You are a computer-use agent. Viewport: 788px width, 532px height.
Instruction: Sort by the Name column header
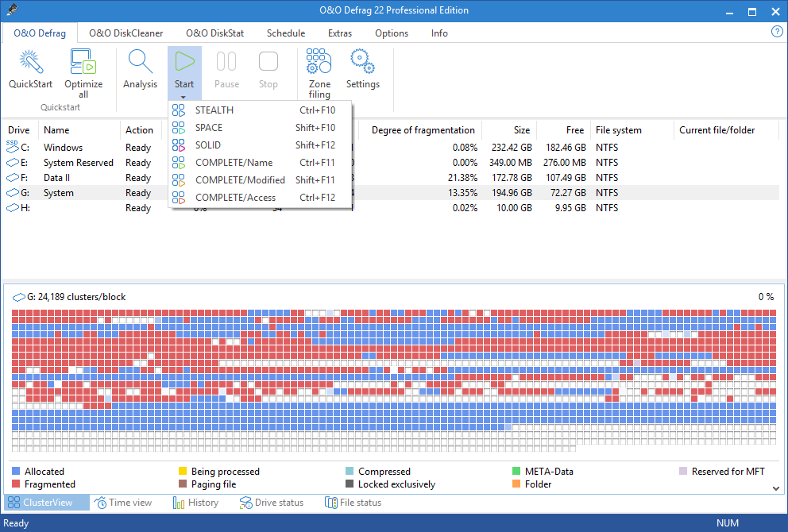[79, 130]
